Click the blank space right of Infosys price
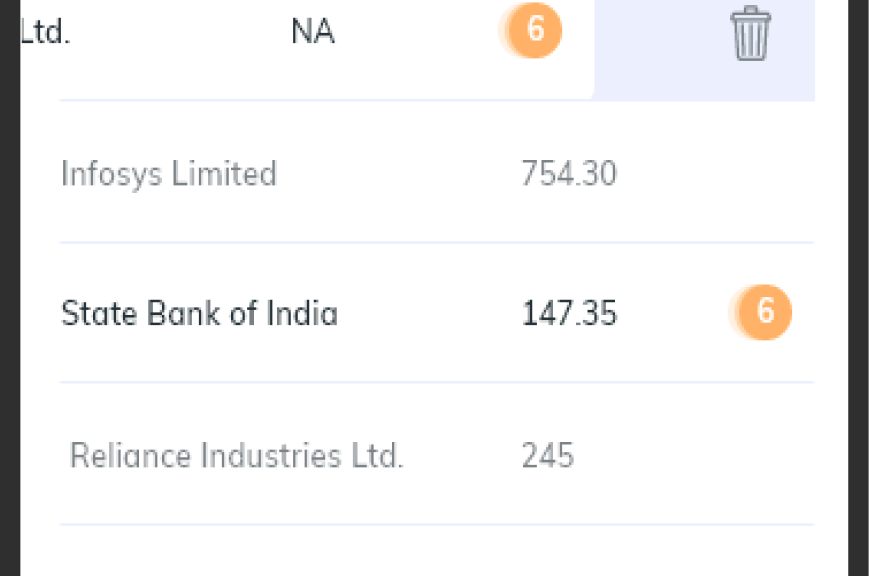This screenshot has height=576, width=869. coord(715,173)
